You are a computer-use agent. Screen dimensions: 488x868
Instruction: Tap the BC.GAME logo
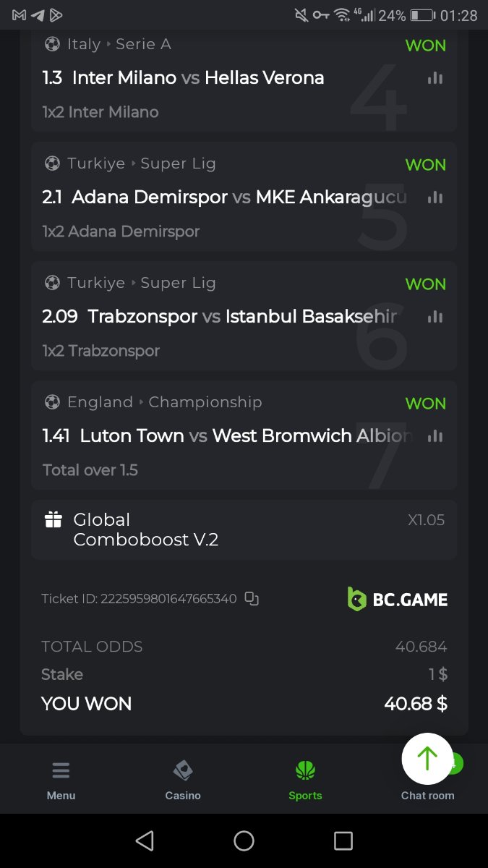tap(398, 599)
